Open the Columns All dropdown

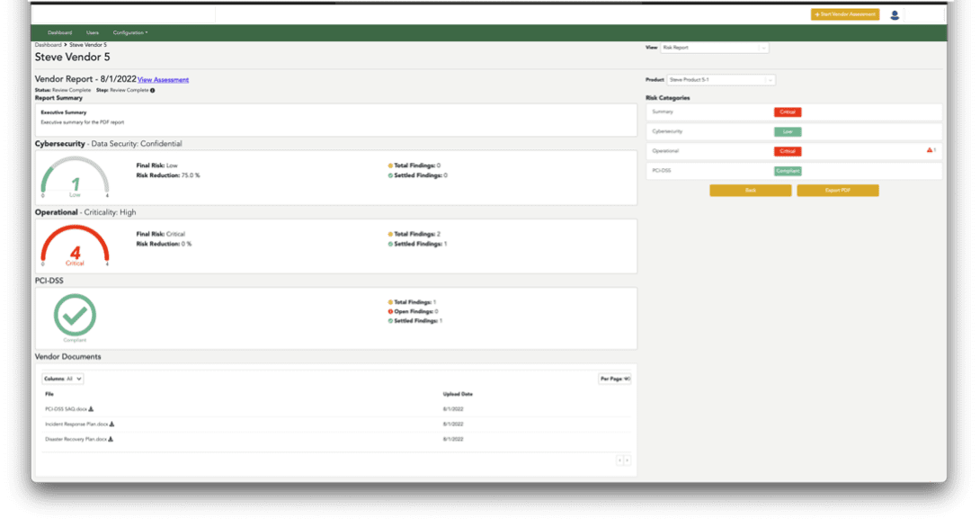[x=63, y=379]
